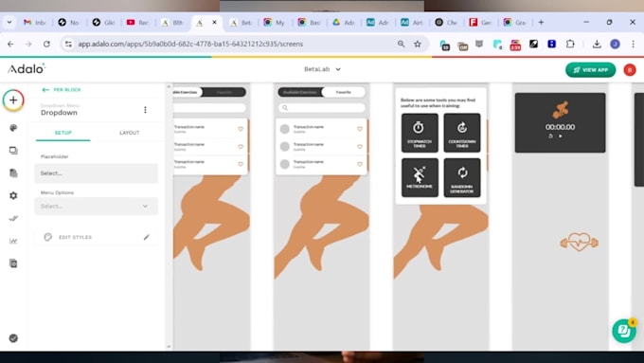This screenshot has width=644, height=363.
Task: Click the Stopwatch Timer tile
Action: point(420,133)
